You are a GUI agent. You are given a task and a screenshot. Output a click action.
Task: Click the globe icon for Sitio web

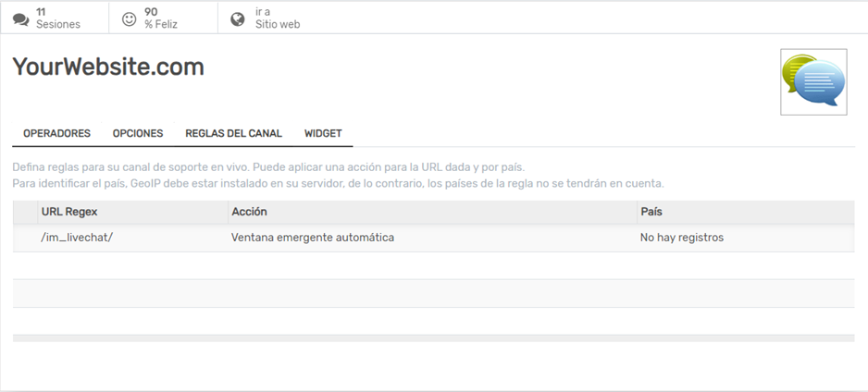(238, 18)
